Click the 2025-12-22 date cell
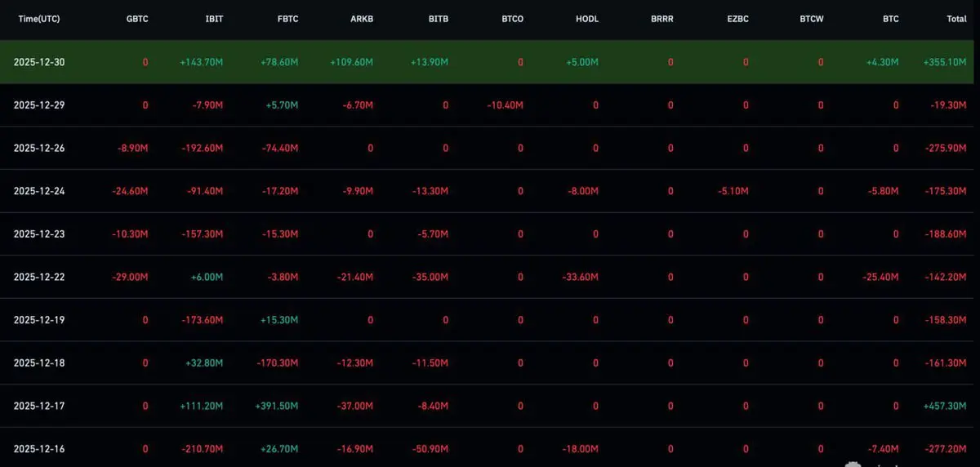 [39, 277]
